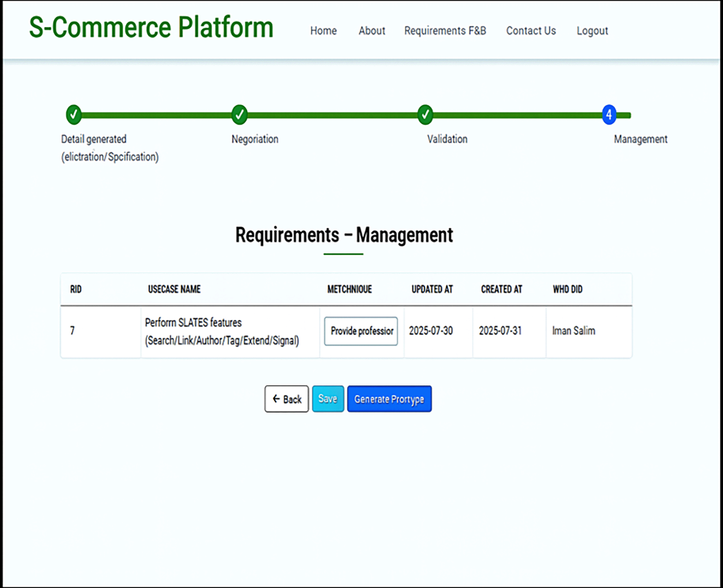Open the About menu item
Viewport: 723px width, 588px height.
coord(372,31)
